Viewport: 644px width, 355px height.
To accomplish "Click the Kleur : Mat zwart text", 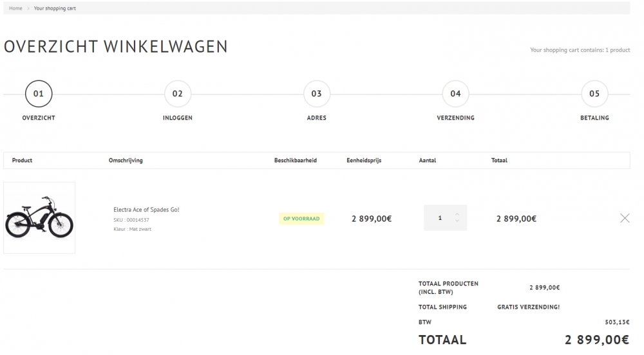I will pos(132,229).
